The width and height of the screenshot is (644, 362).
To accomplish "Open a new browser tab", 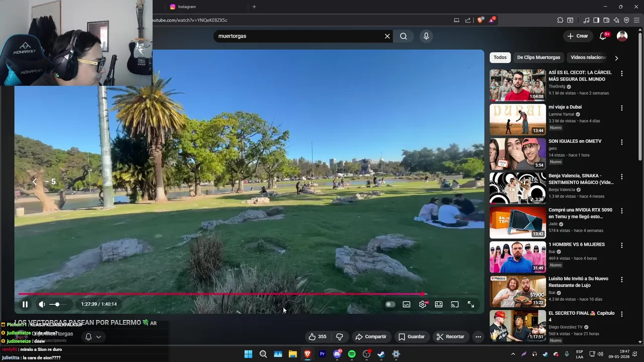I will 254,7.
